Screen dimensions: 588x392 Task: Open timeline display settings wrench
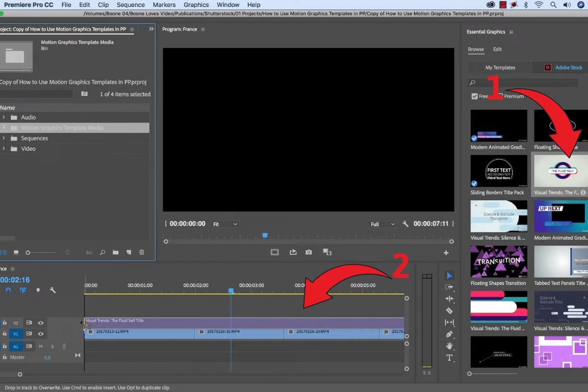[52, 290]
